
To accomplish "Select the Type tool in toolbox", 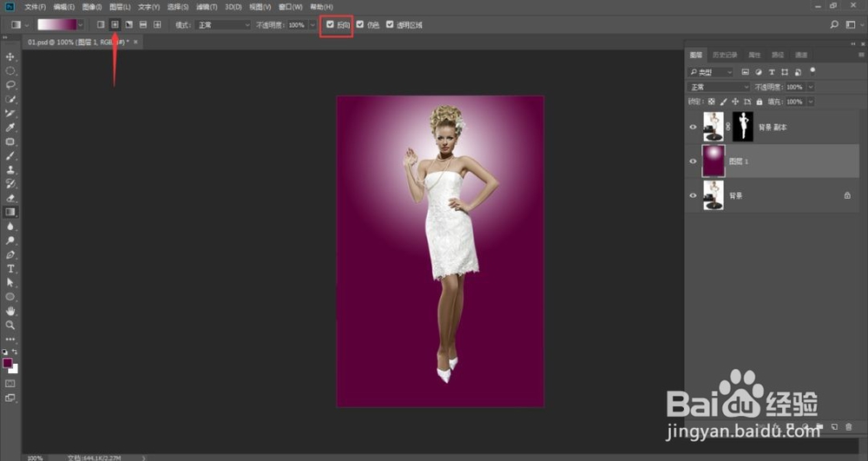I will (10, 268).
